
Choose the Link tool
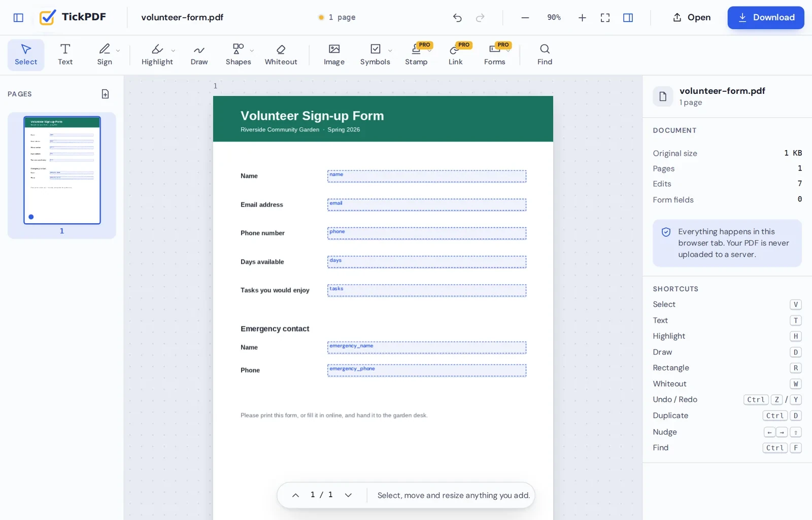coord(455,55)
